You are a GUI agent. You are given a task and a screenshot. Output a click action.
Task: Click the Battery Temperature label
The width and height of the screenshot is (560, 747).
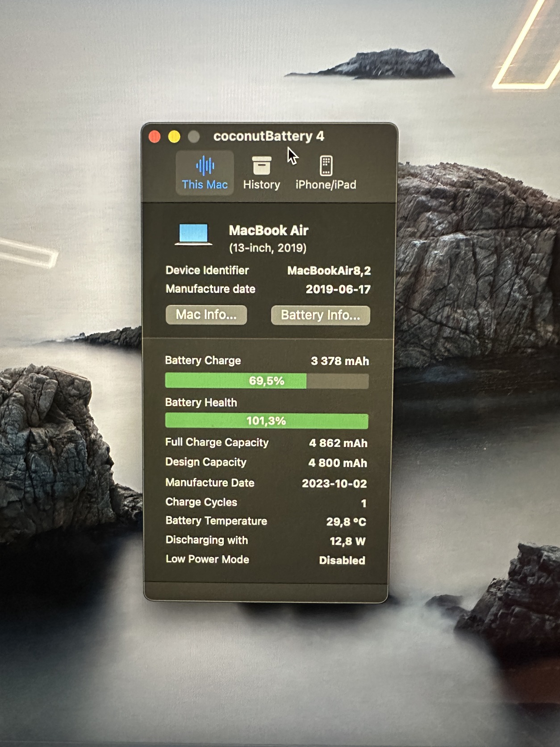(x=217, y=521)
